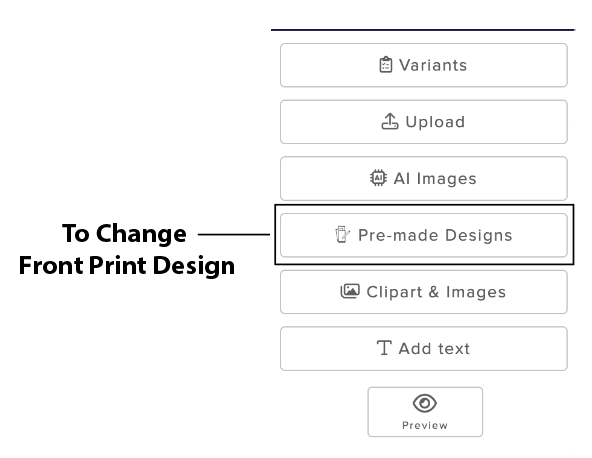592x458 pixels.
Task: Click the upload arrow tray icon
Action: [390, 121]
